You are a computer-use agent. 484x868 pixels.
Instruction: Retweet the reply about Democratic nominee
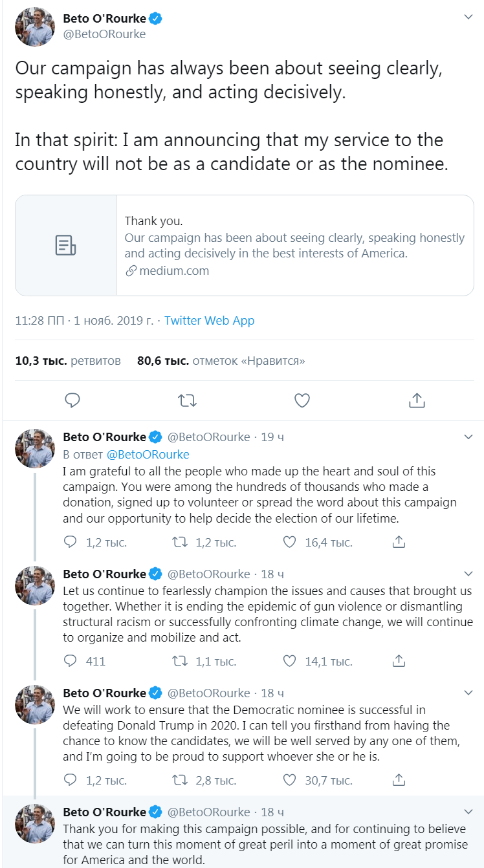tap(180, 780)
